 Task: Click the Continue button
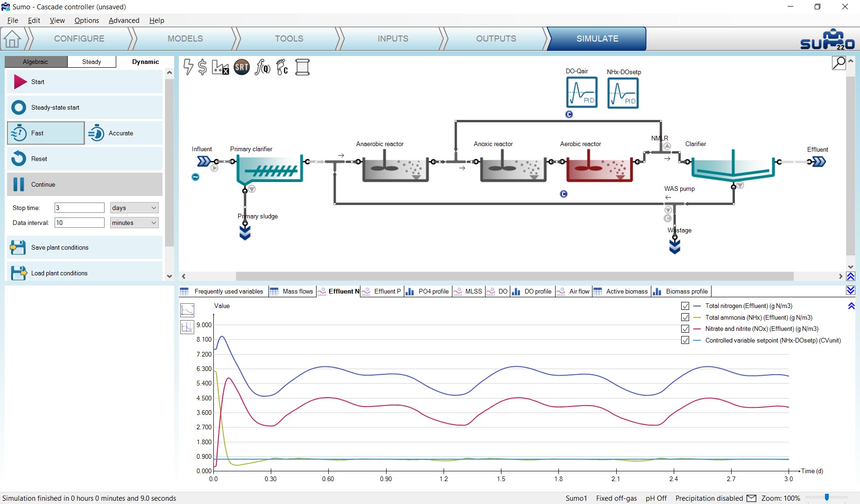coord(85,184)
